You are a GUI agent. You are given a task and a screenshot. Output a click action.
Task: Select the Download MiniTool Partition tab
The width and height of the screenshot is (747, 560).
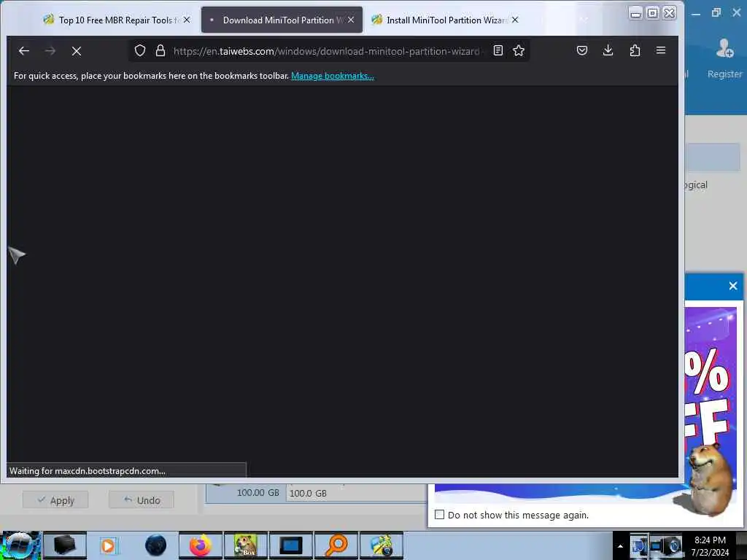pos(282,20)
